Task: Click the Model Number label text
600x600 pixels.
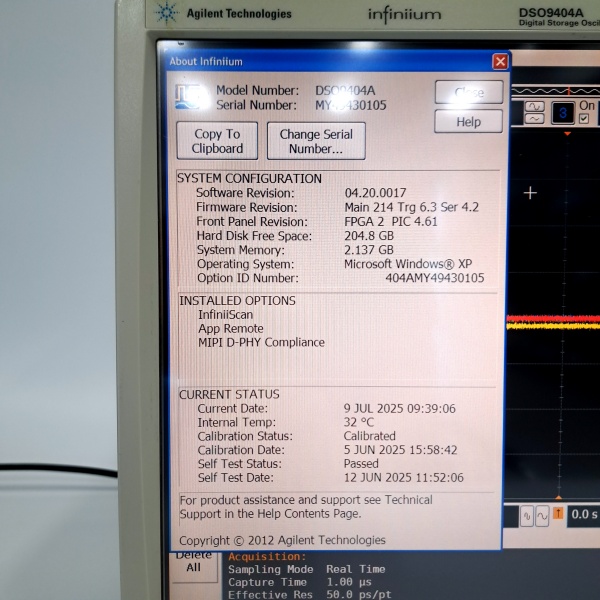Action: tap(258, 90)
